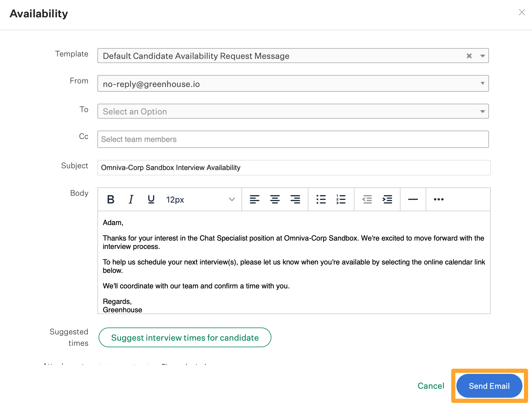
Task: Align text to the center
Action: click(x=275, y=199)
